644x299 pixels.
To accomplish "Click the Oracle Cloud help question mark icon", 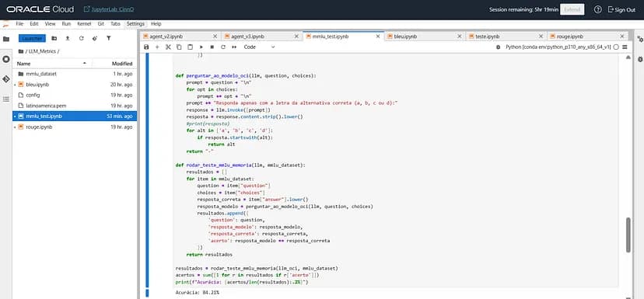I will 598,9.
